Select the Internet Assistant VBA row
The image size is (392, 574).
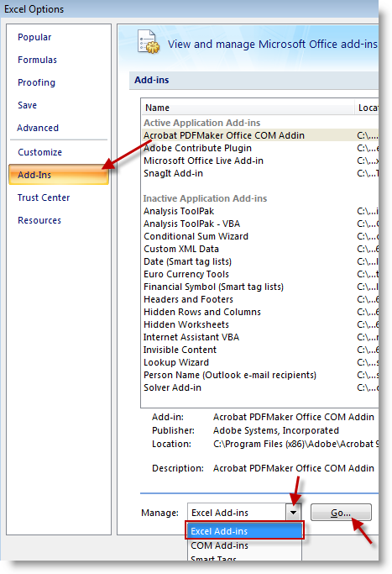click(x=260, y=338)
